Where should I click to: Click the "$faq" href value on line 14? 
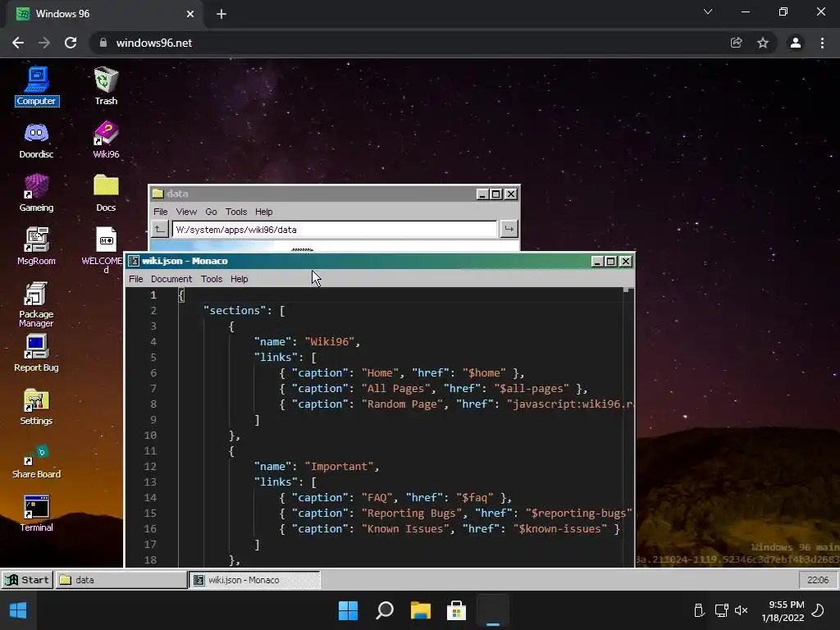[x=475, y=498]
